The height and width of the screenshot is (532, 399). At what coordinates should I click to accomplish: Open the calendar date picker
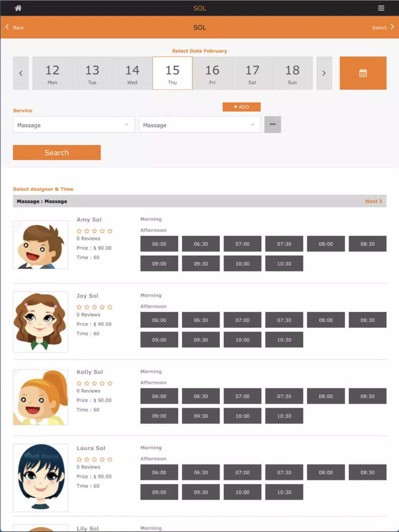(363, 73)
